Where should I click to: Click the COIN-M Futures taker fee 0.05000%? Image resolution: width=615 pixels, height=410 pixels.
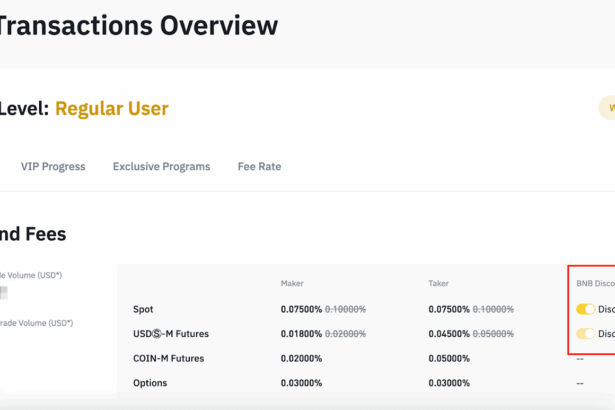click(x=449, y=358)
